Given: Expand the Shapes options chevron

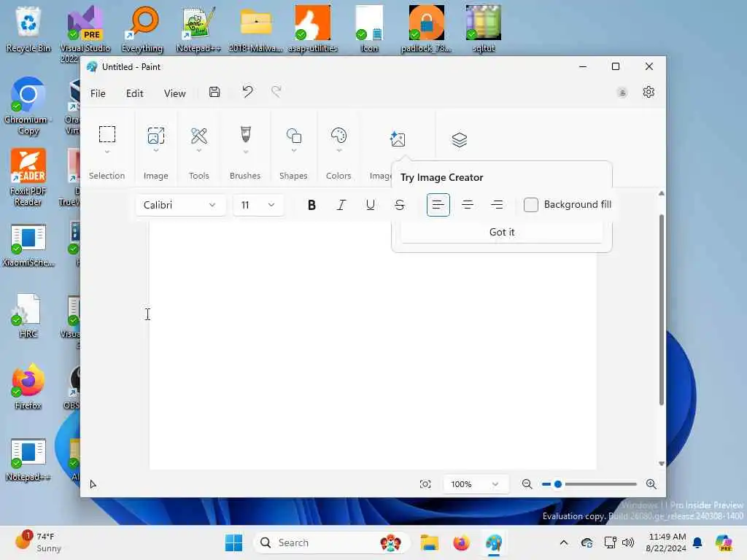Looking at the screenshot, I should [x=294, y=150].
